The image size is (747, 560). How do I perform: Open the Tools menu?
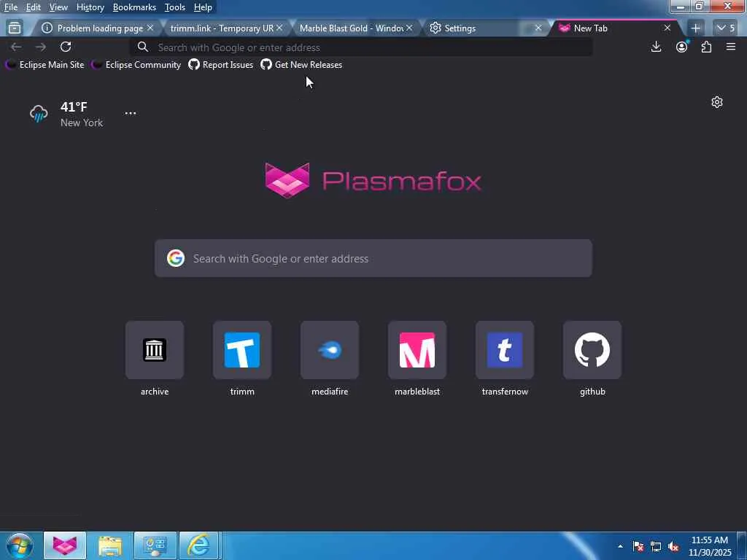point(175,7)
